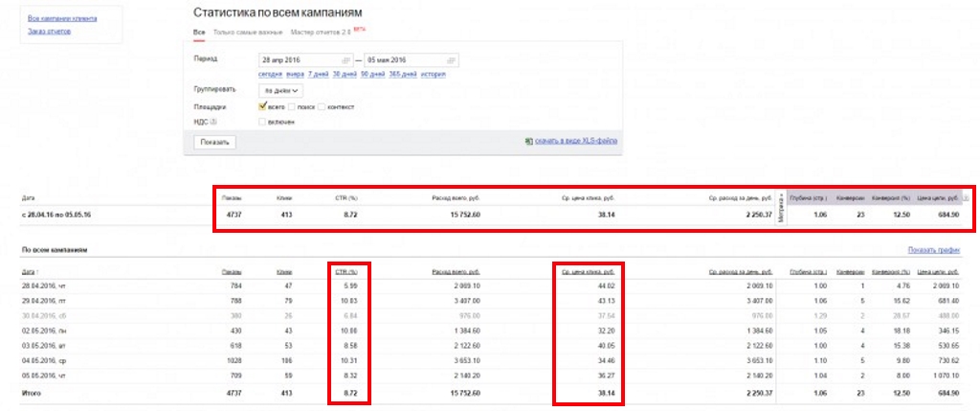This screenshot has width=980, height=411.
Task: Sort lower table by 'Цена цели, руб.' header
Action: [938, 272]
